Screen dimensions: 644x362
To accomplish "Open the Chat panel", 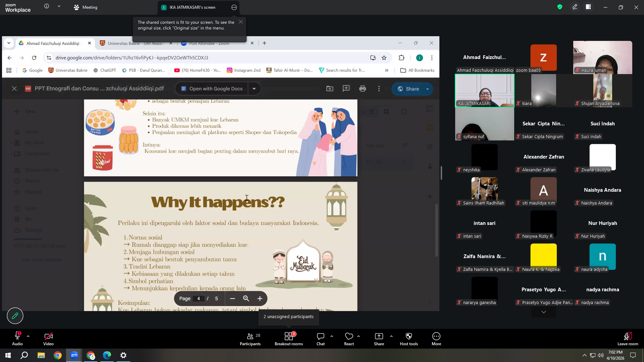I will tap(321, 339).
